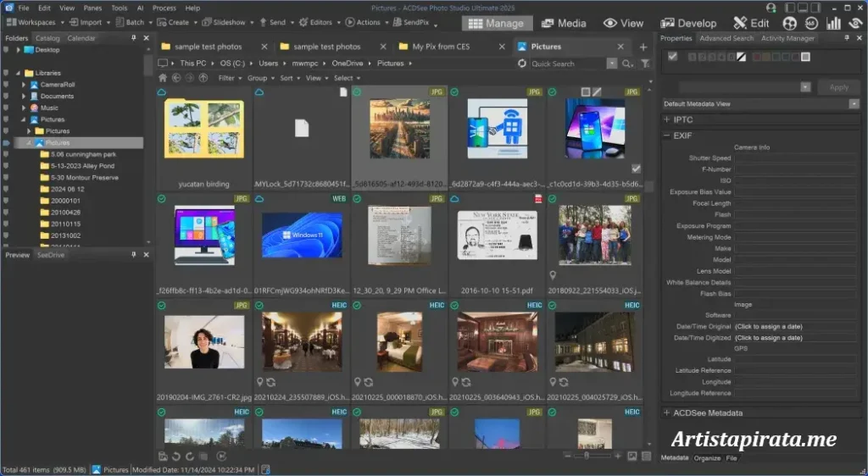868x476 pixels.
Task: Open the Sort dropdown
Action: tap(290, 78)
